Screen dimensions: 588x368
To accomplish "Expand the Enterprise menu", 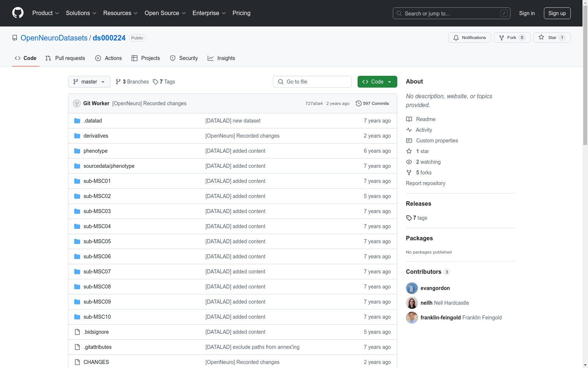I will (209, 13).
